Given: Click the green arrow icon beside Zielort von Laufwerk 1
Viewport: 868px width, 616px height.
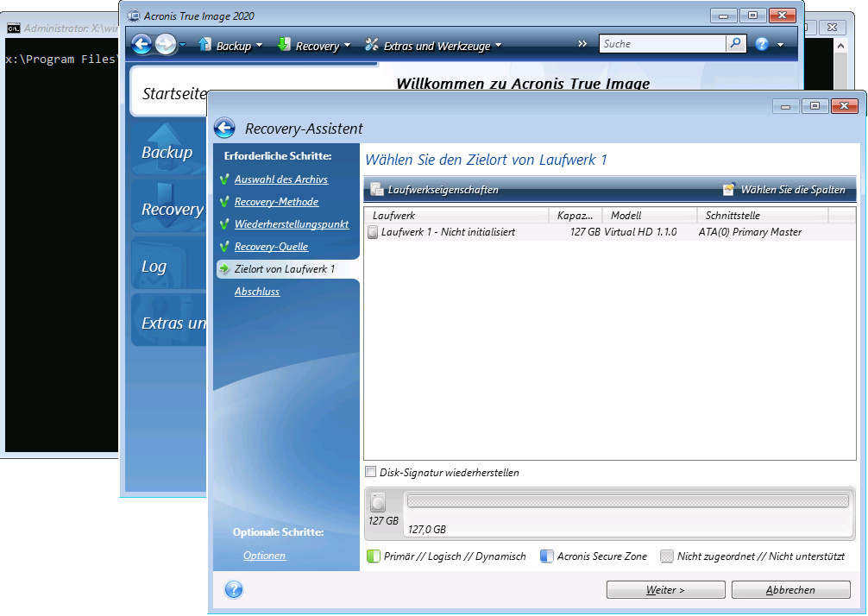Looking at the screenshot, I should (224, 268).
